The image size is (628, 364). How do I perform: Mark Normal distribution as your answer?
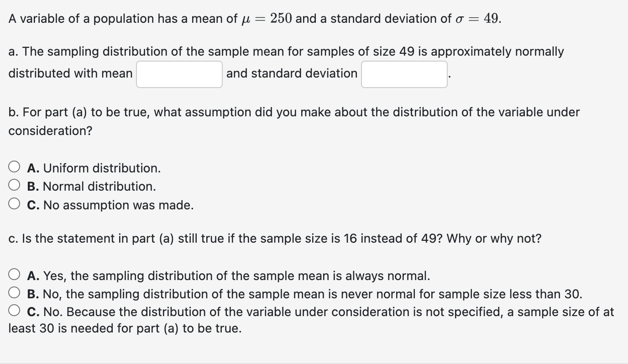coord(14,184)
